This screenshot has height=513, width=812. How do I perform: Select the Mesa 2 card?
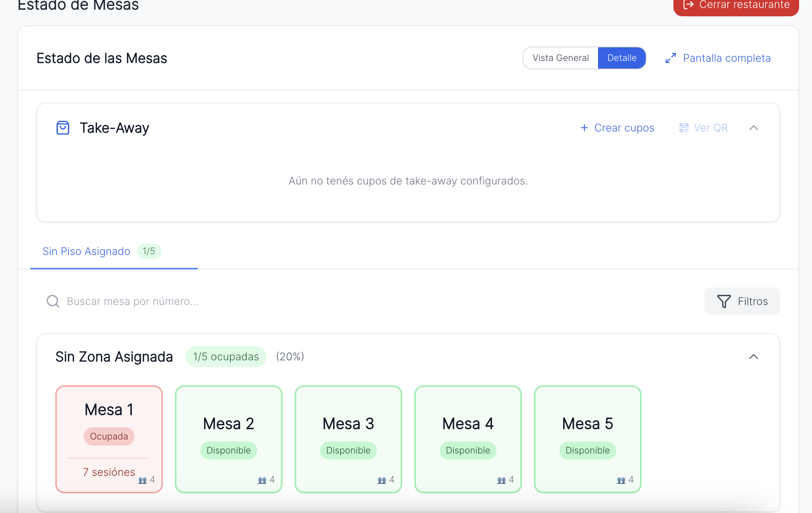click(229, 439)
